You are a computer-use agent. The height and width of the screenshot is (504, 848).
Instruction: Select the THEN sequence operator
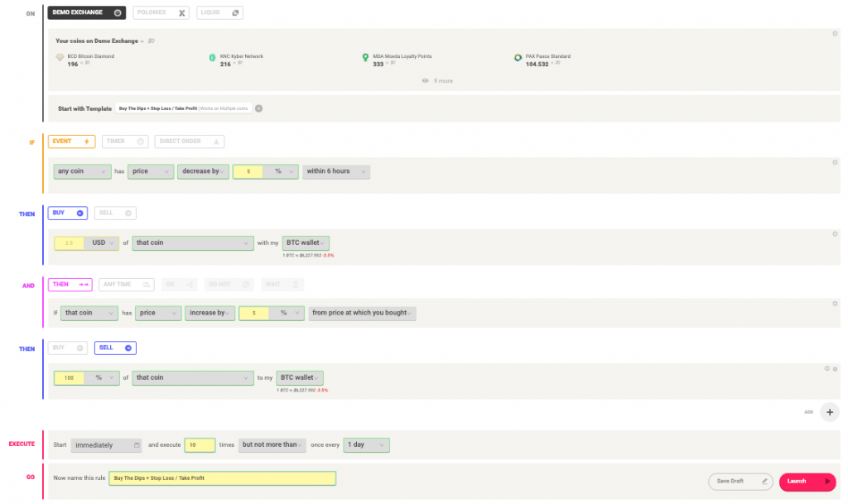click(70, 285)
